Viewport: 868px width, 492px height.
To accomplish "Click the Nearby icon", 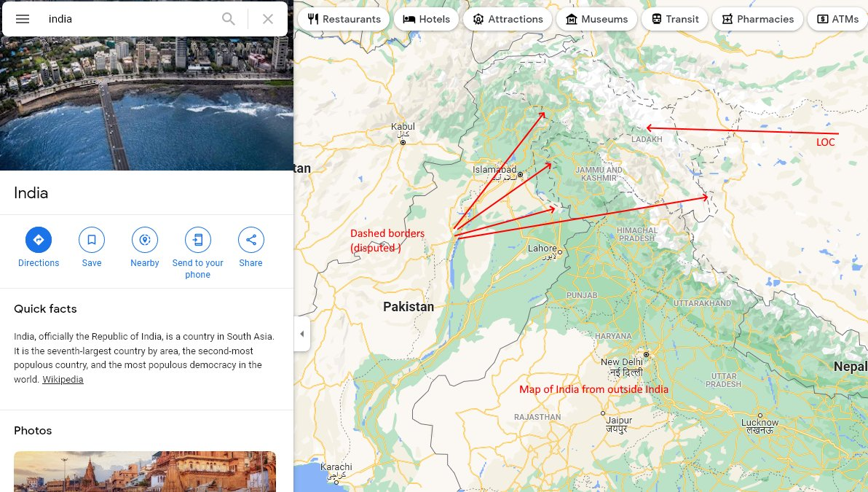I will coord(144,240).
